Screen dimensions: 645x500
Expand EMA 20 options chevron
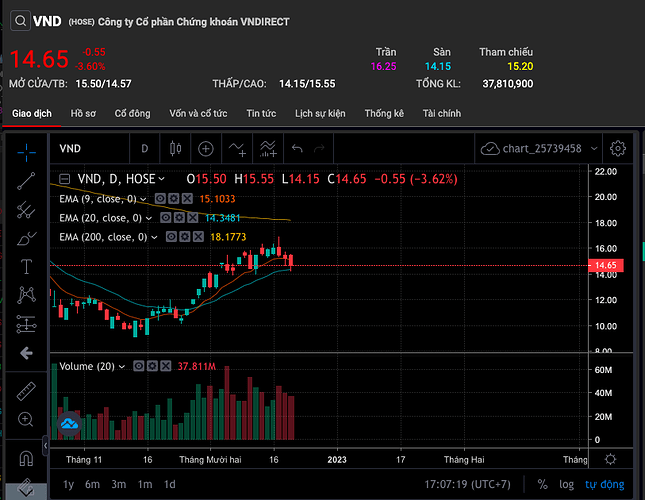[149, 218]
